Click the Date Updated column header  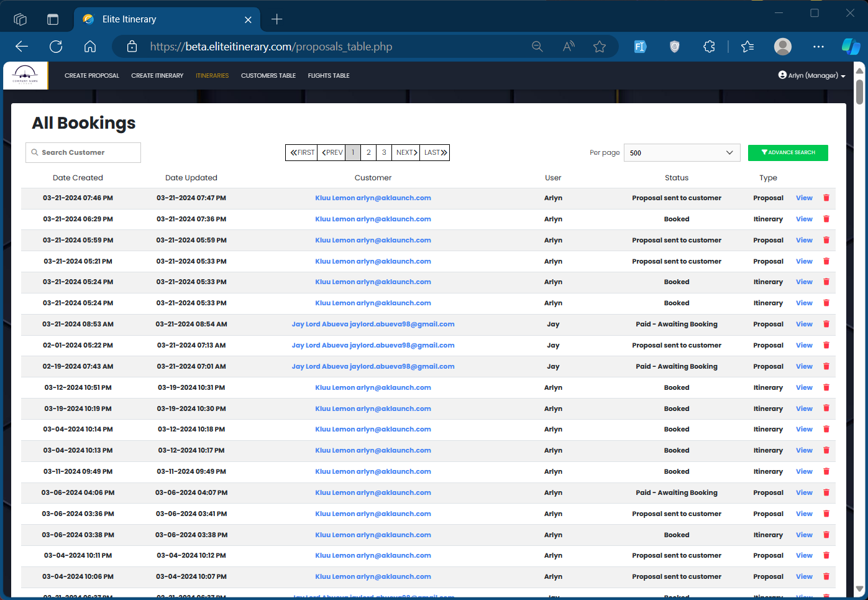pyautogui.click(x=191, y=178)
